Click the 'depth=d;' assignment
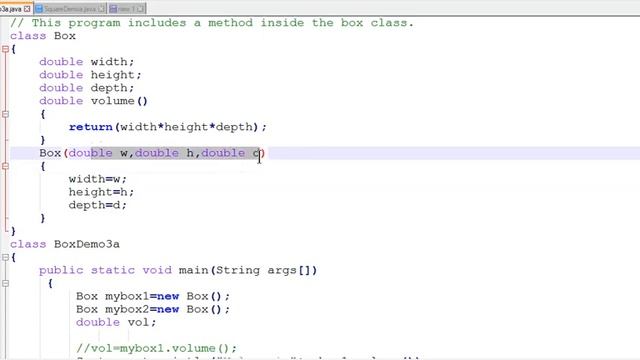Viewport: 640px width, 360px height. pos(98,205)
